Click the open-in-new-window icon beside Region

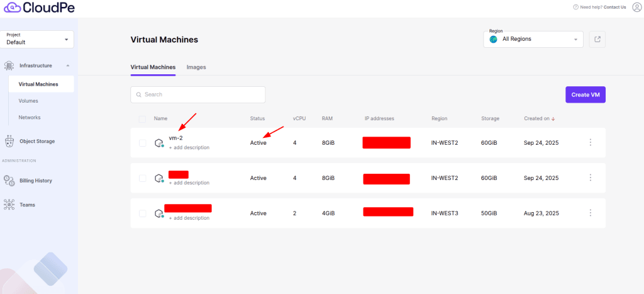[597, 39]
